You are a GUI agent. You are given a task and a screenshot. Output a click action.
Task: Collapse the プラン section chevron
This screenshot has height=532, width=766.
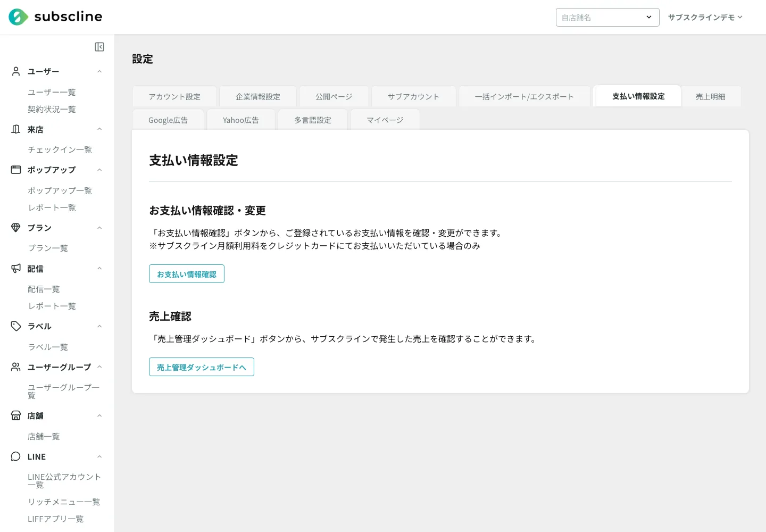[99, 228]
